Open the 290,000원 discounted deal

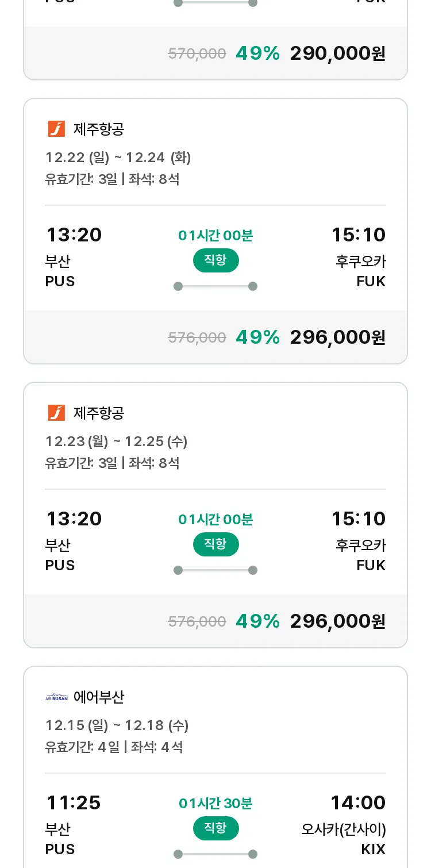pos(337,53)
